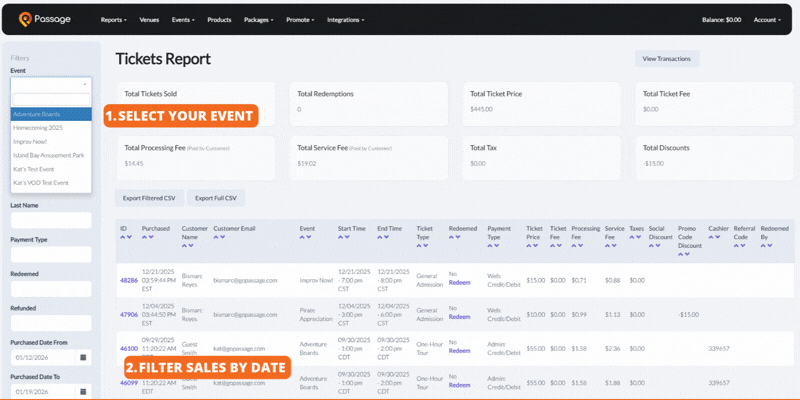The width and height of the screenshot is (800, 400).
Task: Sort Event column ascending arrow
Action: click(x=302, y=237)
